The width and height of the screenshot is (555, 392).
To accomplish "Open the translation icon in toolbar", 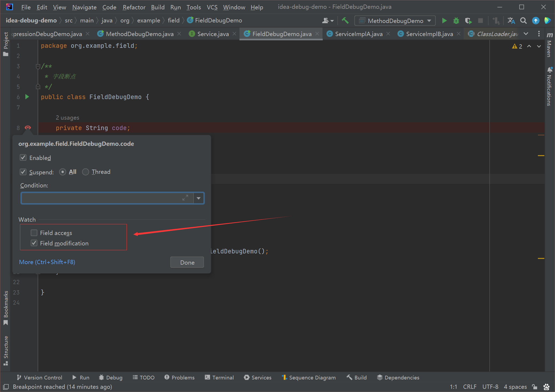I will pos(511,21).
